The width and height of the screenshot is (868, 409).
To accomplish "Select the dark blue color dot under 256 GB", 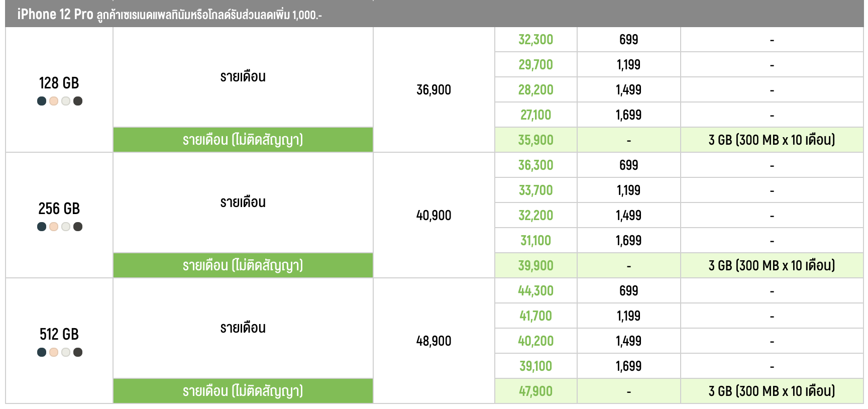I will (42, 227).
